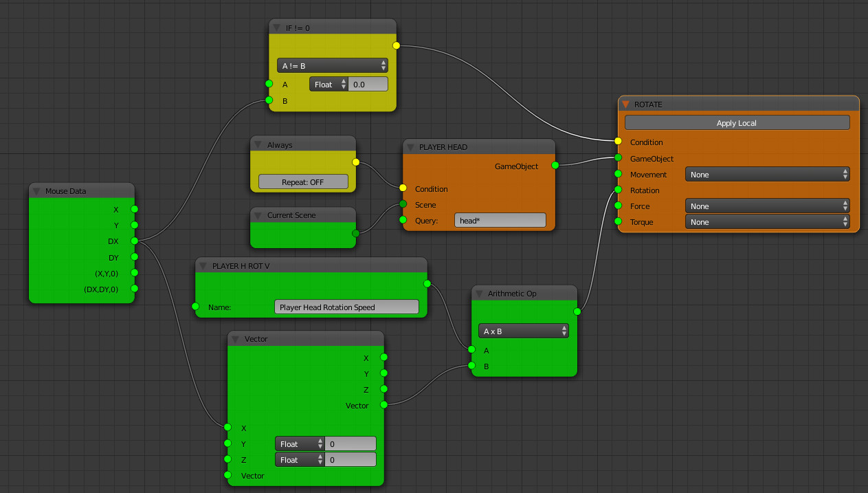
Task: Click the Query field containing head*
Action: pos(500,220)
